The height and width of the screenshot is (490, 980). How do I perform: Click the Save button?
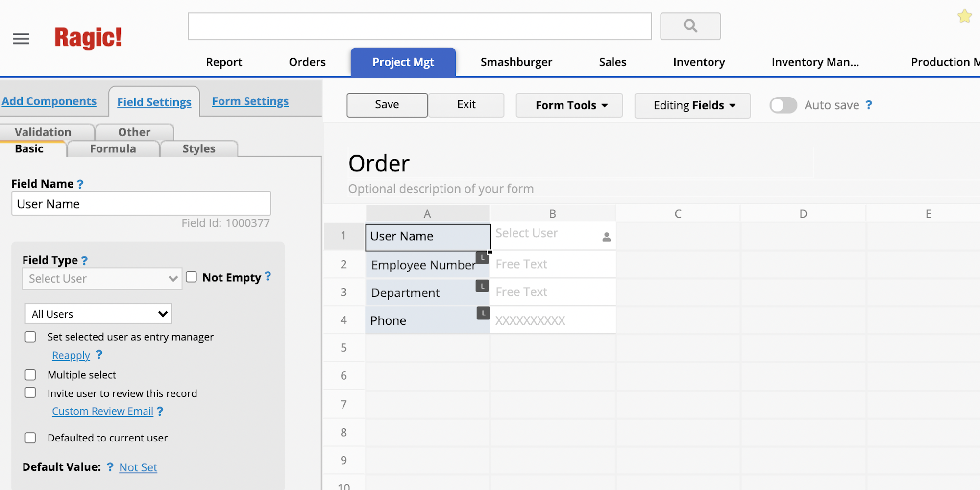tap(387, 105)
